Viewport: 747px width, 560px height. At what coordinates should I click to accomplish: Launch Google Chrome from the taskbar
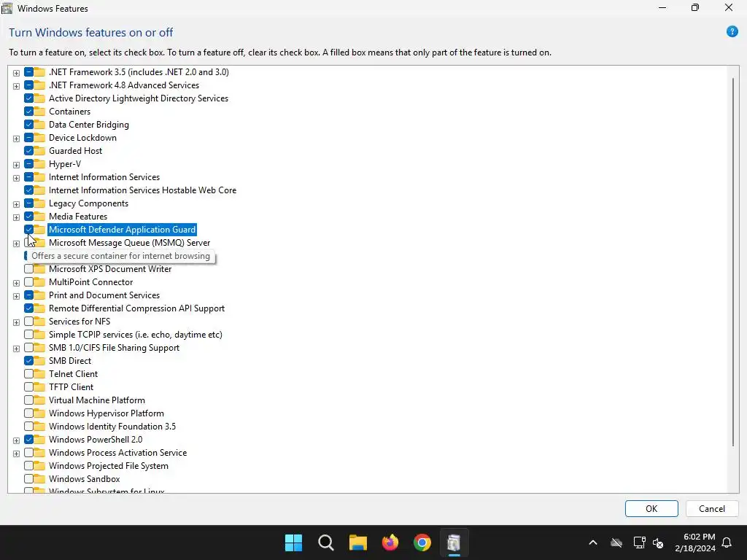click(x=422, y=542)
